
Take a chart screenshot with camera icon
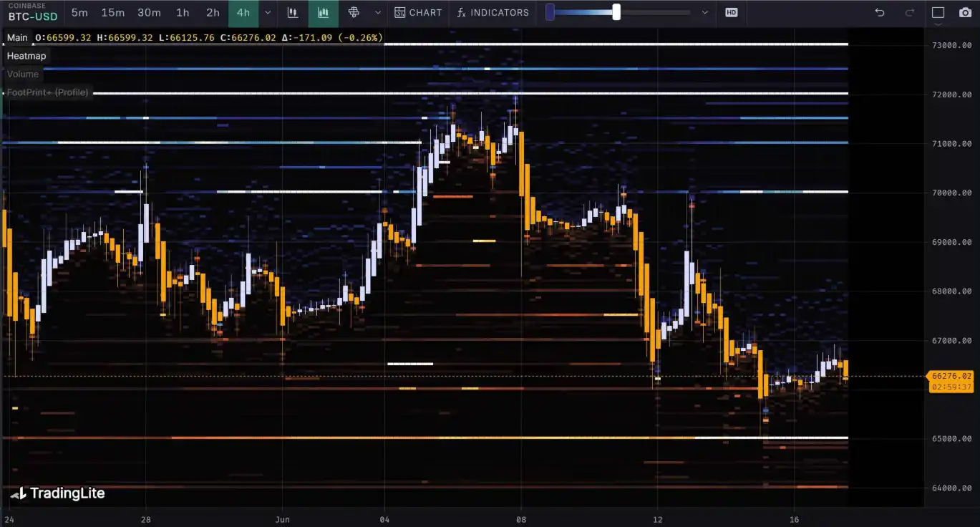[965, 13]
